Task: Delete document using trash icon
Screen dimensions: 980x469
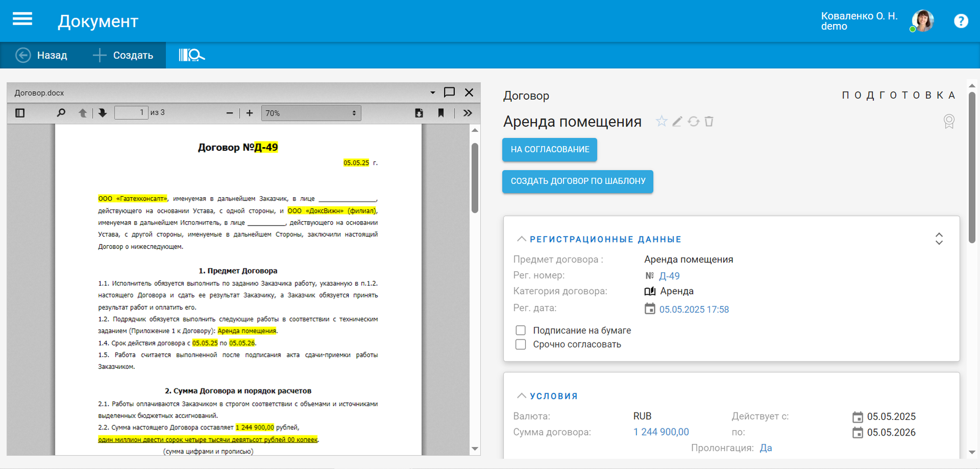Action: [x=709, y=122]
